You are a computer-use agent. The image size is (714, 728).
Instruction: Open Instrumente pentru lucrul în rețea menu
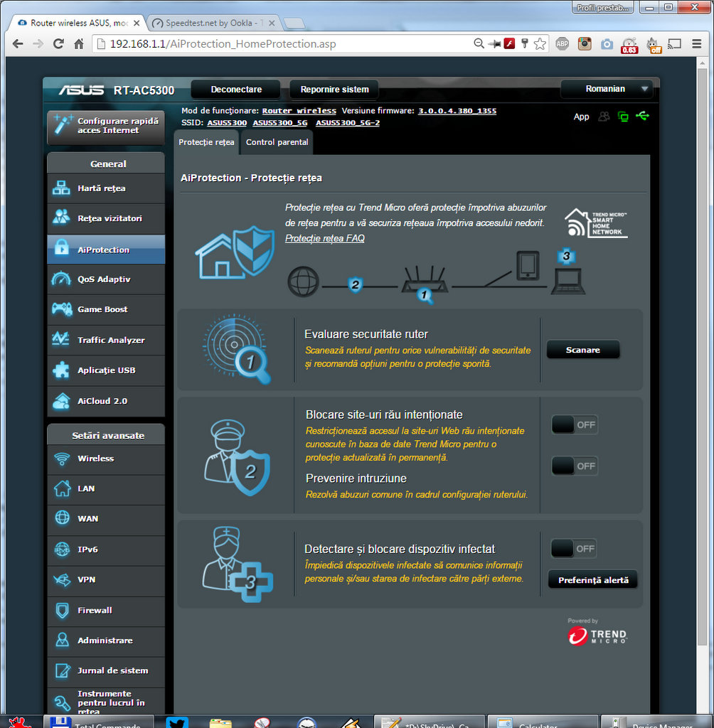[x=106, y=702]
